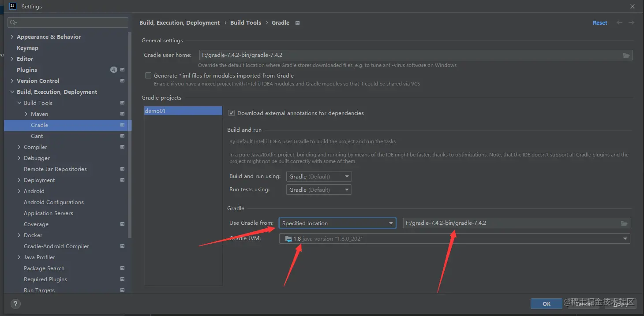Expand the Docker node
Viewport: 644px width, 316px height.
(x=19, y=235)
